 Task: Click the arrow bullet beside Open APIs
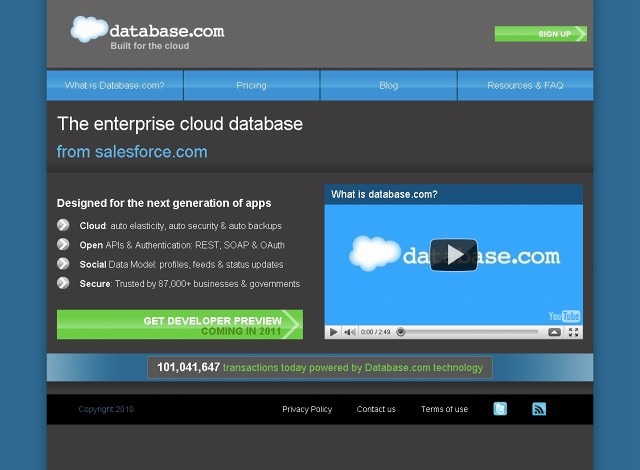[63, 244]
